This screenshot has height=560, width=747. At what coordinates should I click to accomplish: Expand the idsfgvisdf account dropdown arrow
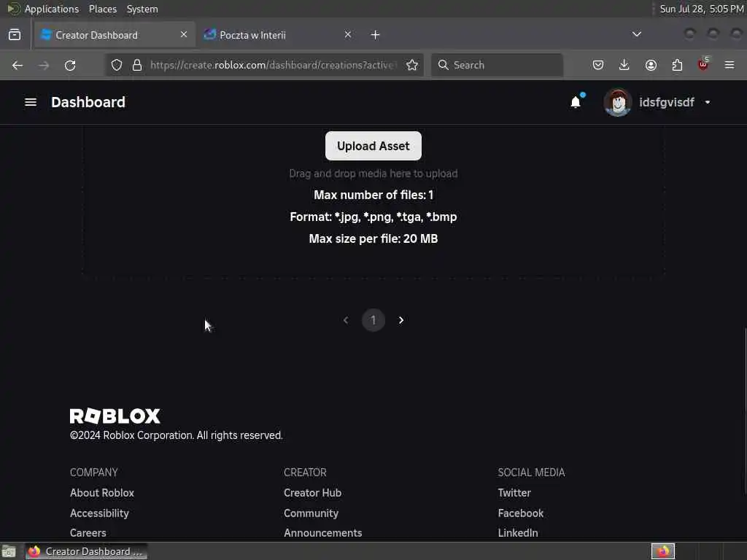tap(708, 102)
